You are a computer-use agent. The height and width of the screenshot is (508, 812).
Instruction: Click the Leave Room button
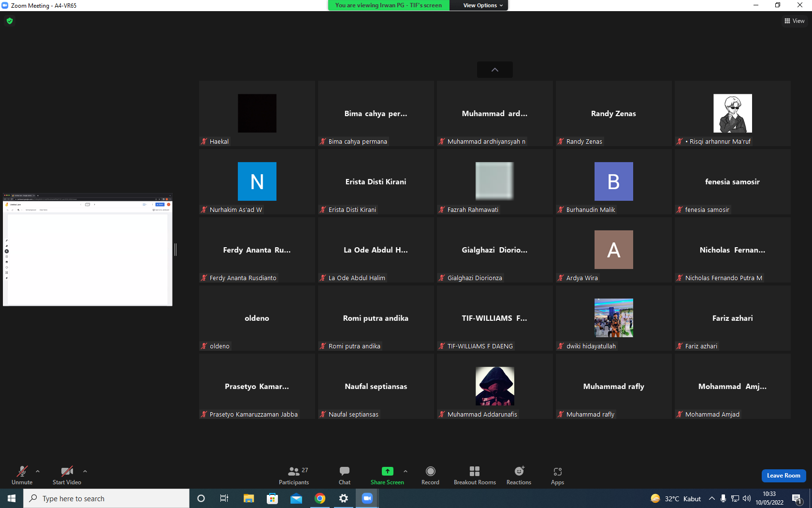tap(783, 476)
